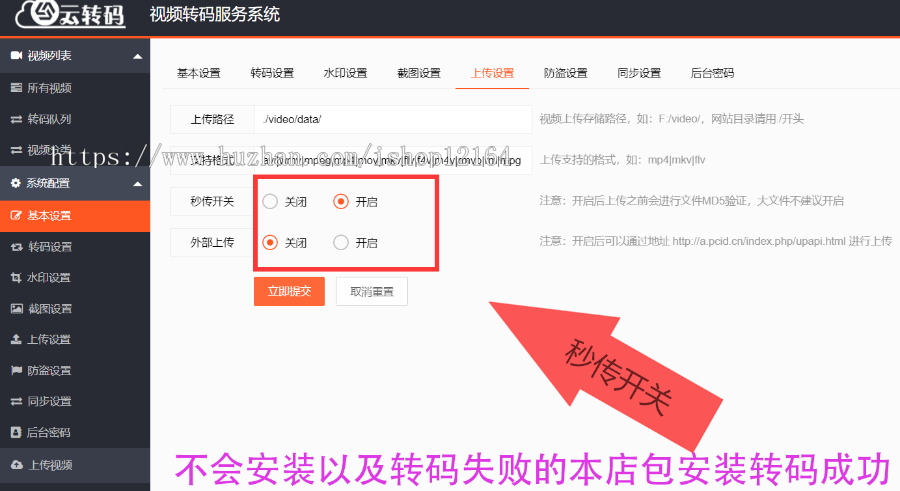Viewport: 900px width, 491px height.
Task: Click the list icon beside 所有视频 in sidebar
Action: (16, 88)
